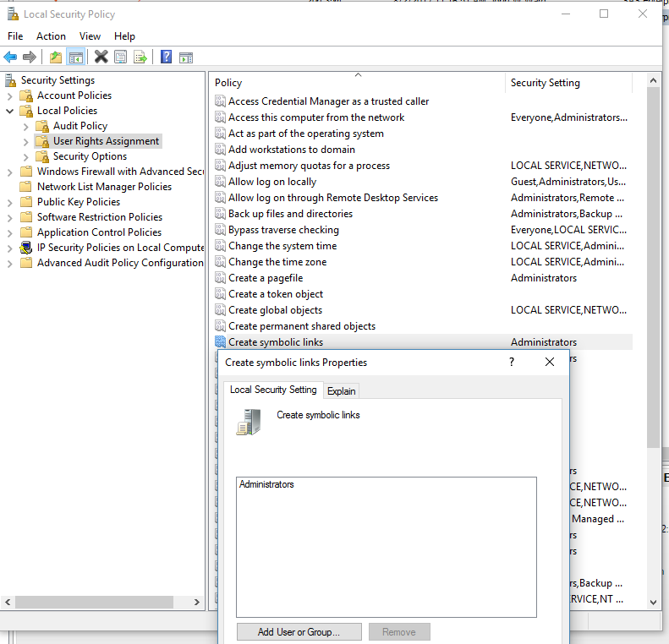Expand the Public Key Policies node

tap(10, 202)
